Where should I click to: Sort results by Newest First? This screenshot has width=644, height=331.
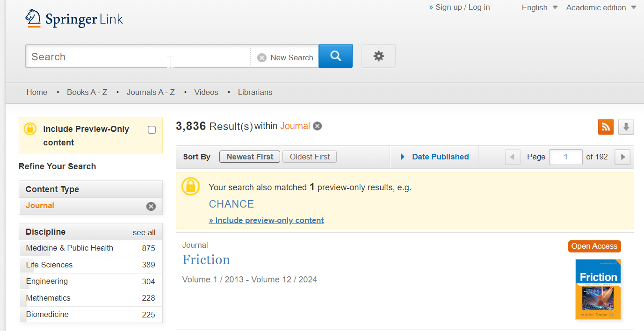250,157
